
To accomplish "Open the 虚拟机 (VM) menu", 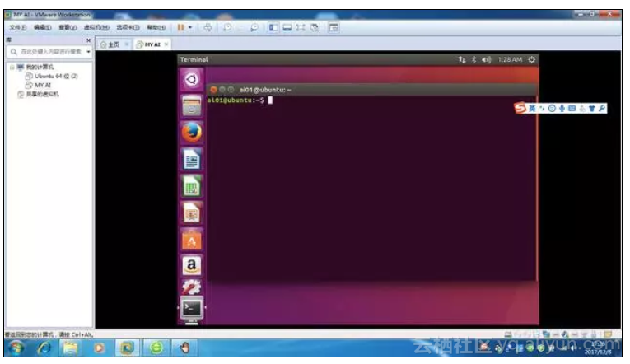I will pyautogui.click(x=96, y=27).
